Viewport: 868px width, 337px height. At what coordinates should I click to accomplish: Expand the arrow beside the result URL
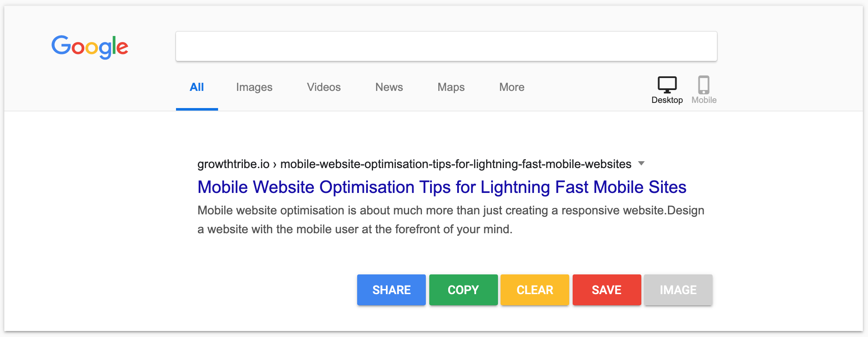coord(641,163)
